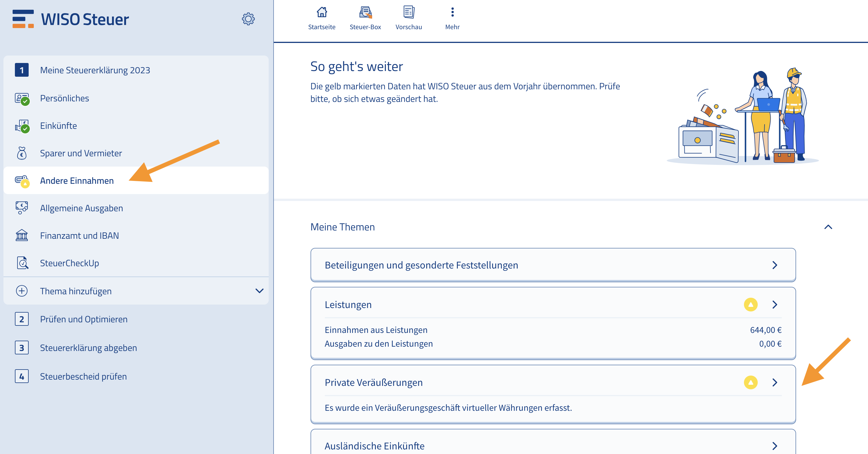This screenshot has height=454, width=868.
Task: Click the step 3 number badge
Action: [22, 348]
